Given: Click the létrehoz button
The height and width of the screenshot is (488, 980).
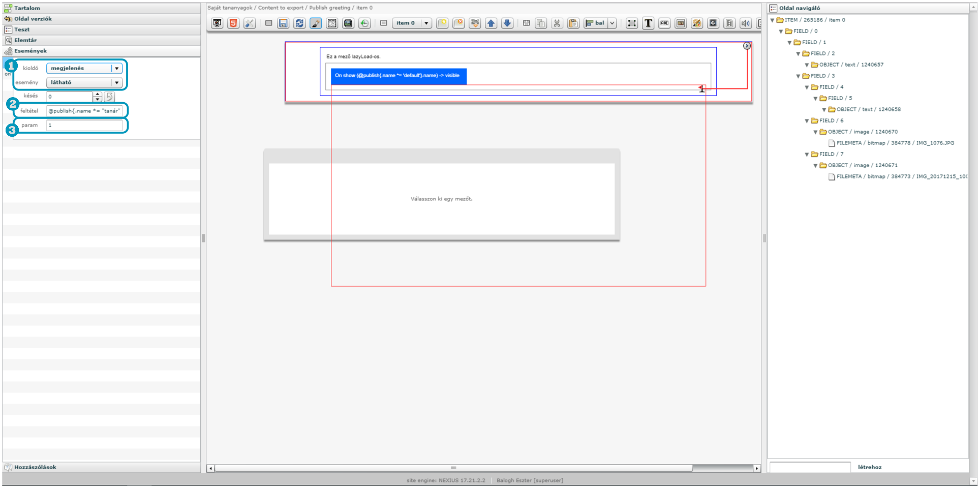Looking at the screenshot, I should click(x=870, y=467).
